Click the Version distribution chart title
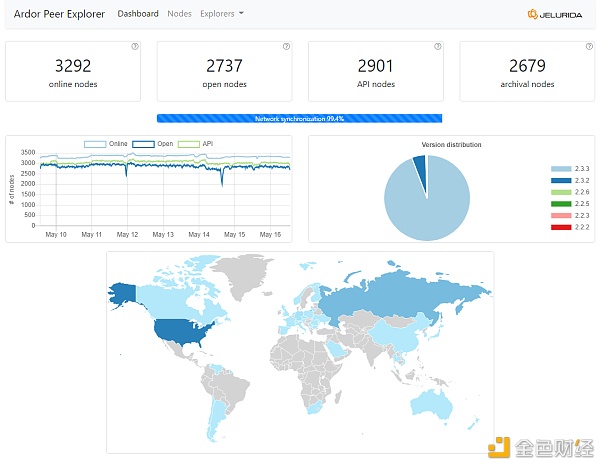 (x=452, y=145)
